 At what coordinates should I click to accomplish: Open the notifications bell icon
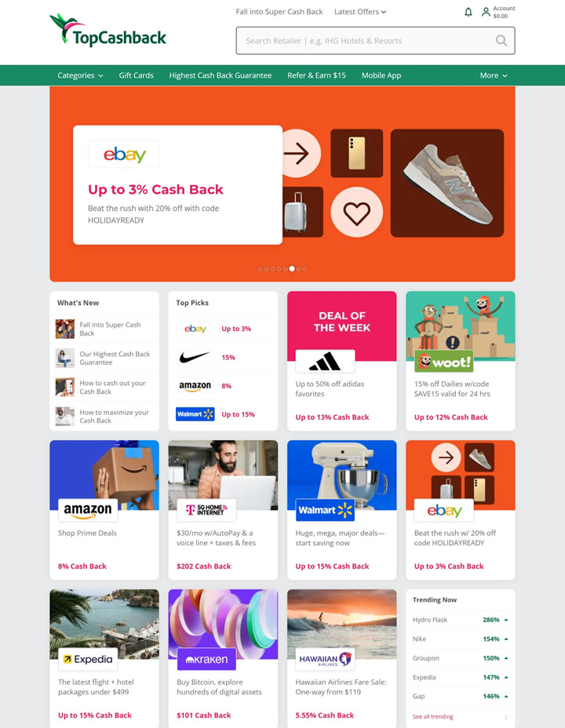468,12
